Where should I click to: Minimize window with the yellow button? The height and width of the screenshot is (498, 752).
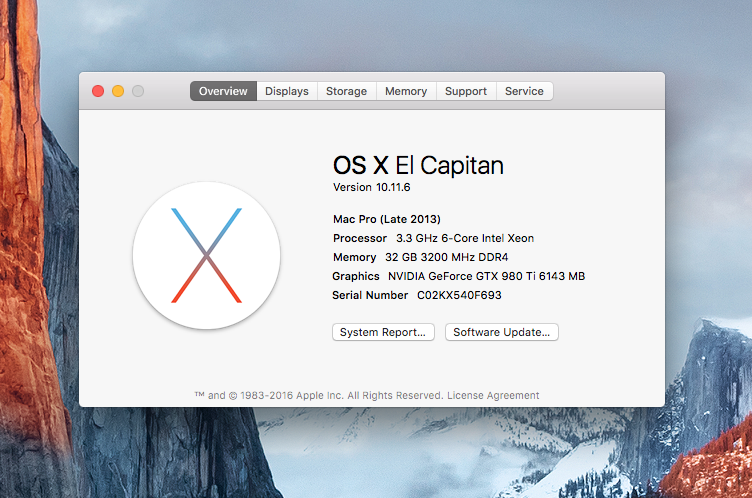[118, 91]
